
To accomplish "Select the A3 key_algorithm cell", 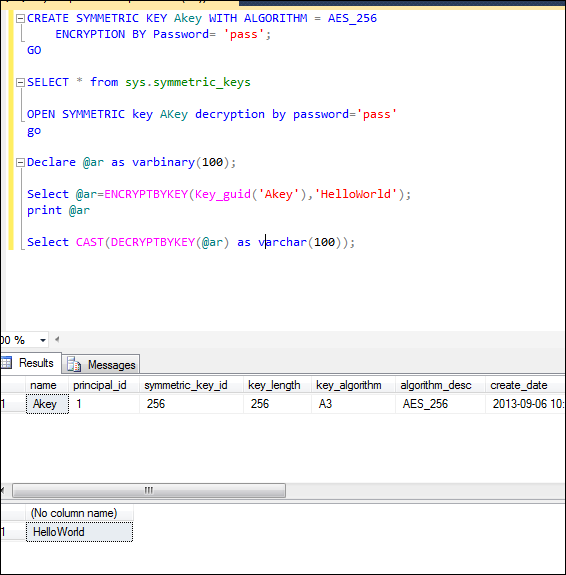I will click(x=353, y=404).
